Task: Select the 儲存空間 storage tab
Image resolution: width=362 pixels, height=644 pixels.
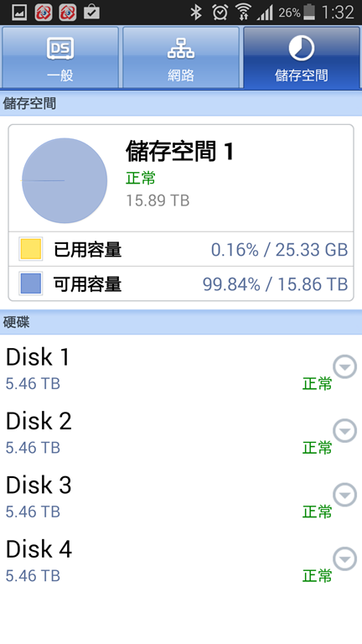Action: click(x=302, y=57)
